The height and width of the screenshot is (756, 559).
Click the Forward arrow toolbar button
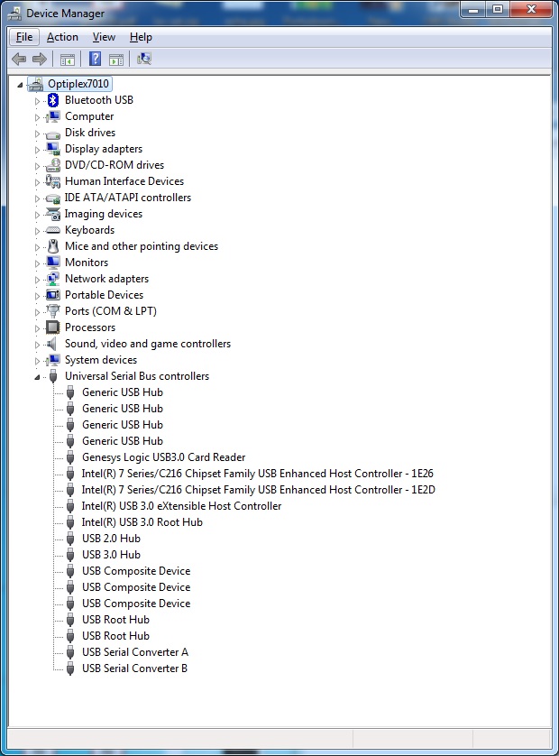pos(39,60)
